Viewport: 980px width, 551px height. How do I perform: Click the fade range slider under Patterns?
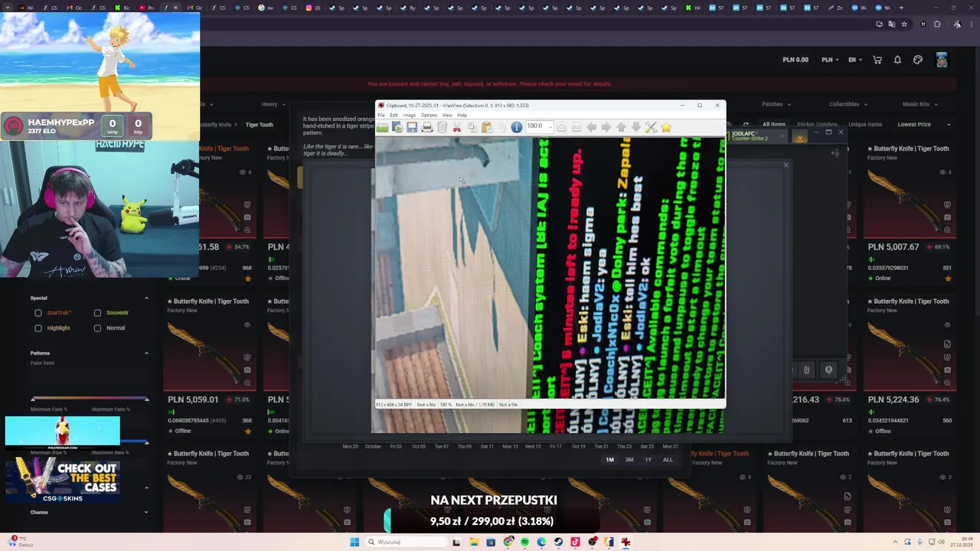point(90,399)
